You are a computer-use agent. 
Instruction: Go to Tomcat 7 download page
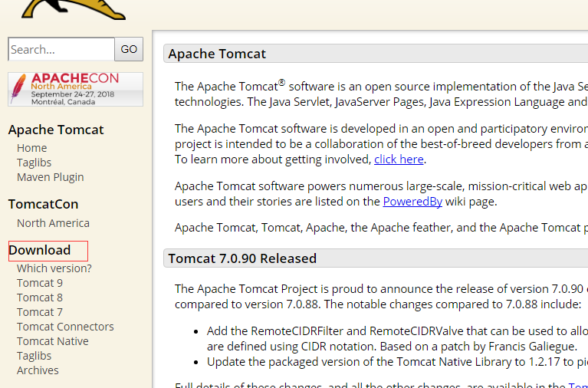40,312
